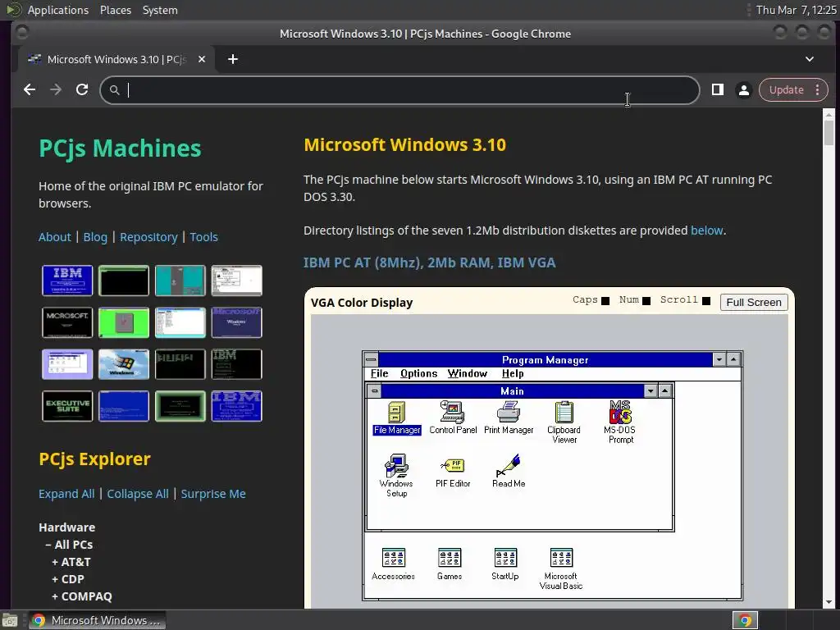Open File Manager icon in Main group
Image resolution: width=840 pixels, height=630 pixels.
pyautogui.click(x=396, y=418)
